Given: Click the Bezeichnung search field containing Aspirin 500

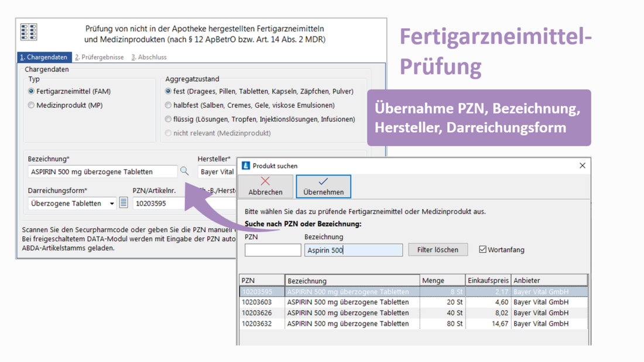Looking at the screenshot, I should click(353, 250).
